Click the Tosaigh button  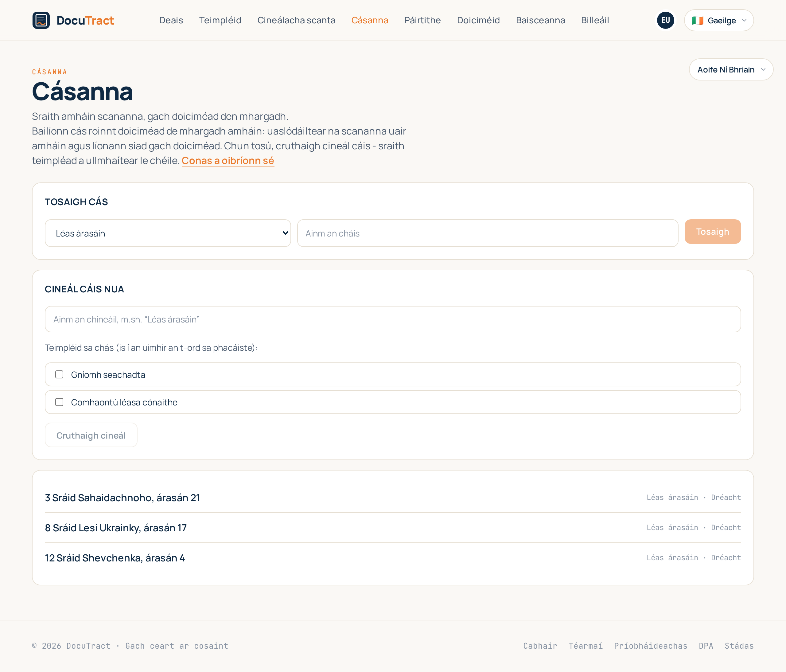[x=712, y=232]
